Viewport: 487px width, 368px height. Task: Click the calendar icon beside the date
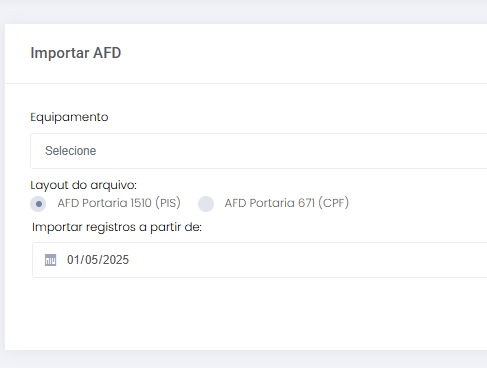point(50,260)
